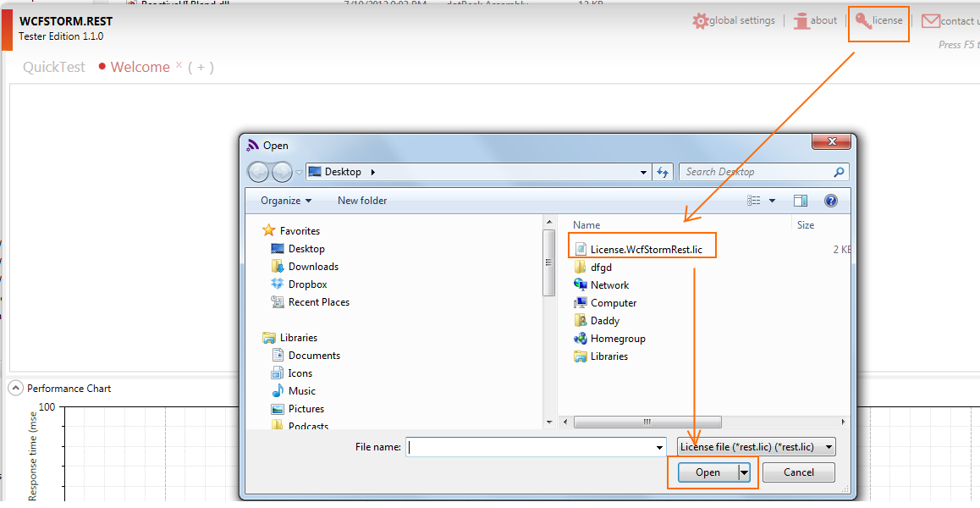Viewport: 980px width, 508px height.
Task: Click the forward arrow in the Open dialog
Action: click(x=282, y=172)
